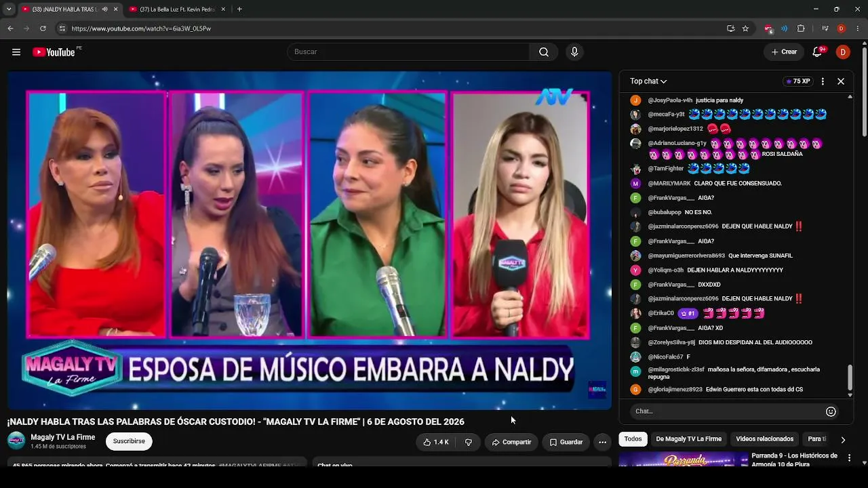Click chat message "CLARO QUE FUE CONSENSUADO."
Viewport: 868px width, 488px height.
tap(738, 184)
